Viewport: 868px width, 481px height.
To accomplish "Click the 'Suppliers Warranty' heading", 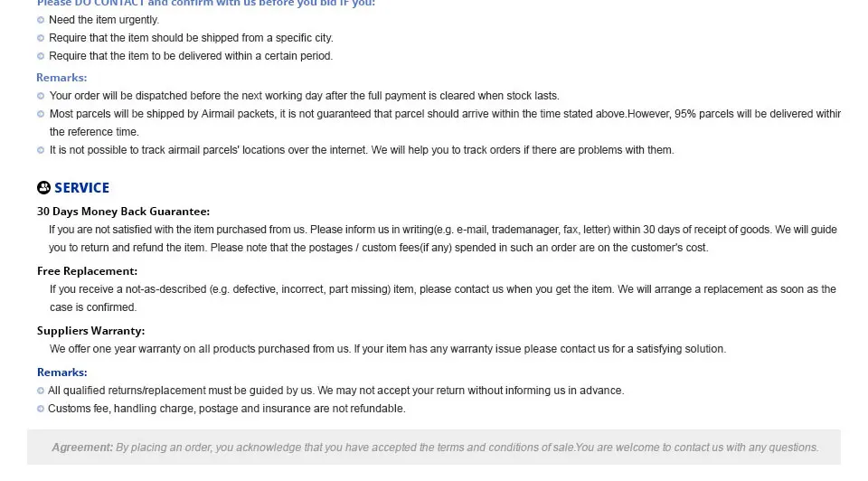I will coord(90,331).
